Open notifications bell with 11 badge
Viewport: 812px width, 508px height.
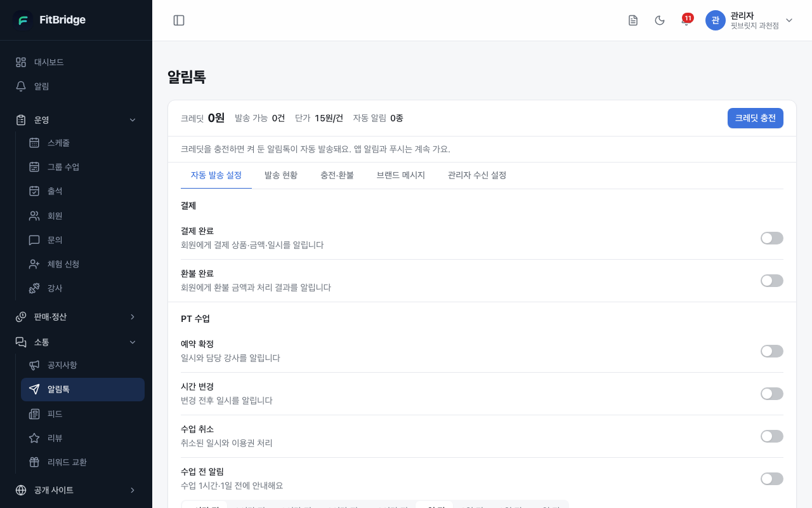686,20
